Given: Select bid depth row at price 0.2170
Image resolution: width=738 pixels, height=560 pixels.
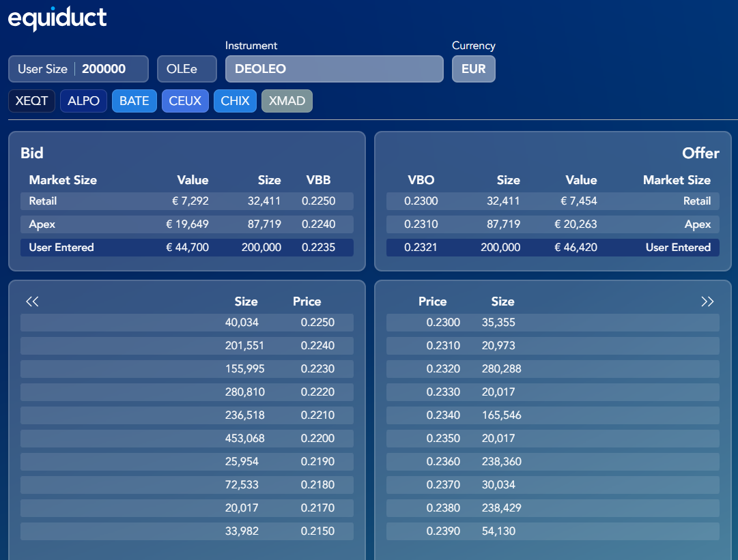Looking at the screenshot, I should (x=187, y=507).
